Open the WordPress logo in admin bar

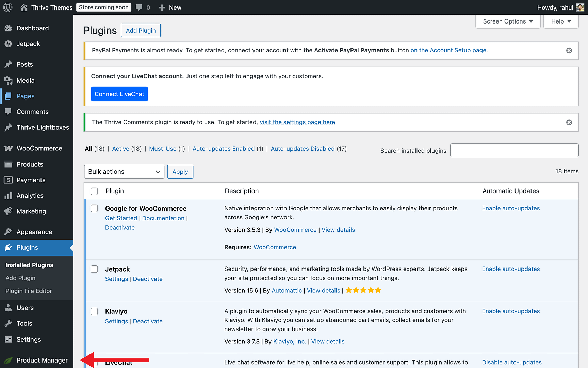point(7,7)
